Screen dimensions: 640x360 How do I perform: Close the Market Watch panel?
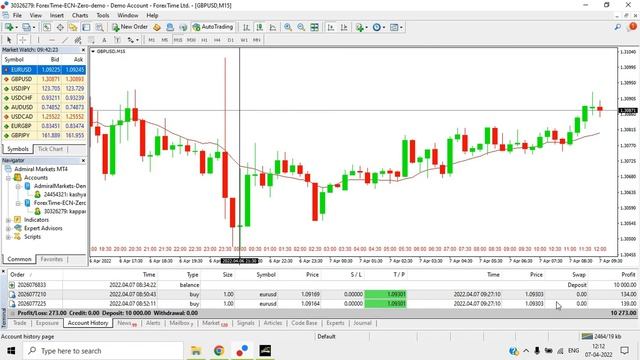coord(83,50)
